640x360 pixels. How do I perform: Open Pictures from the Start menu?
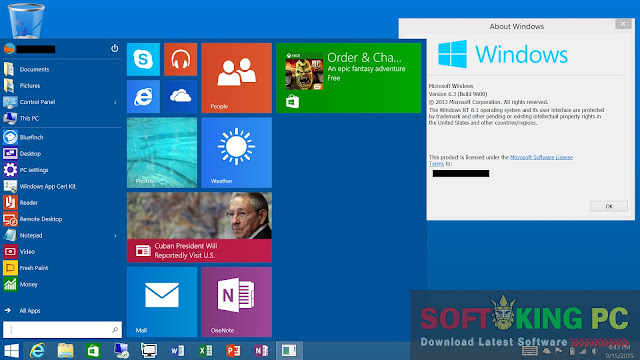click(x=62, y=86)
